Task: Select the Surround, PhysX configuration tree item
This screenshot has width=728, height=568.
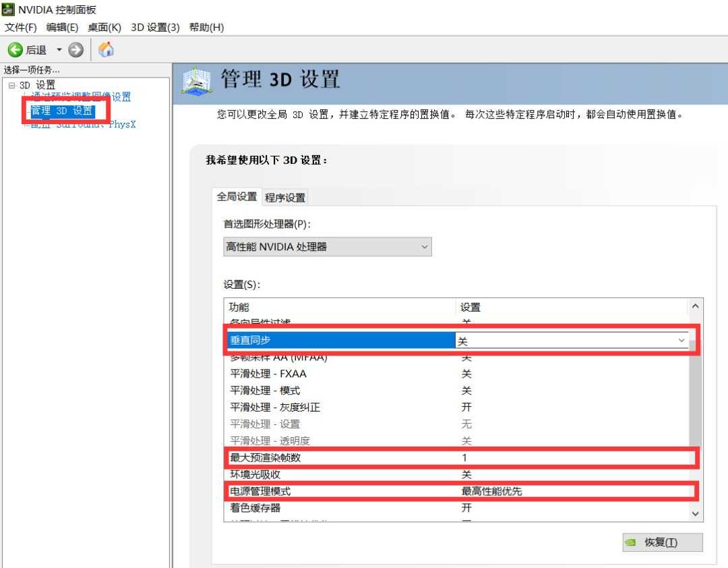Action: tap(83, 124)
